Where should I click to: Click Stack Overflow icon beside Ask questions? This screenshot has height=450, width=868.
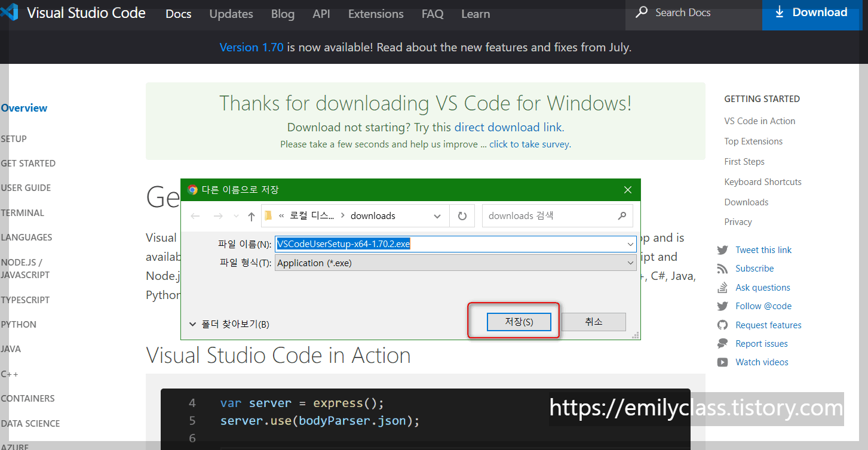(x=723, y=287)
